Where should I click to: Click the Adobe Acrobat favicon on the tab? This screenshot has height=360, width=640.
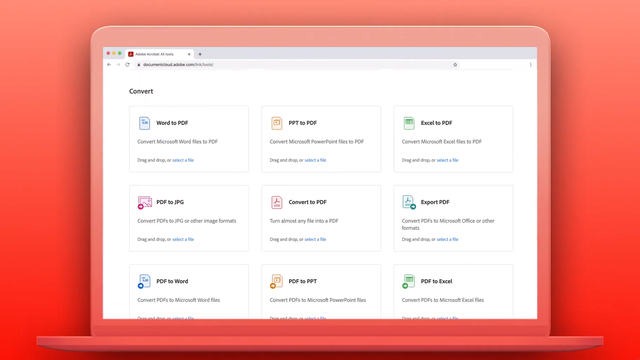click(x=131, y=54)
